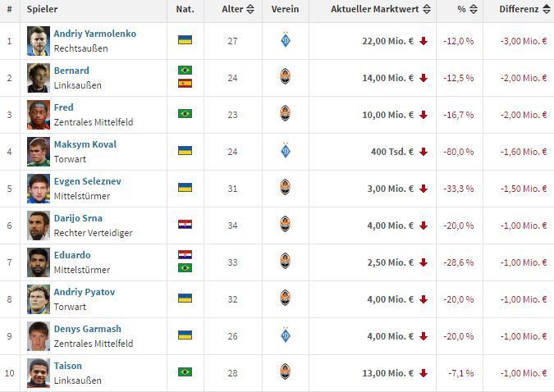Sort by Aktueller Marktwert column

click(x=380, y=10)
